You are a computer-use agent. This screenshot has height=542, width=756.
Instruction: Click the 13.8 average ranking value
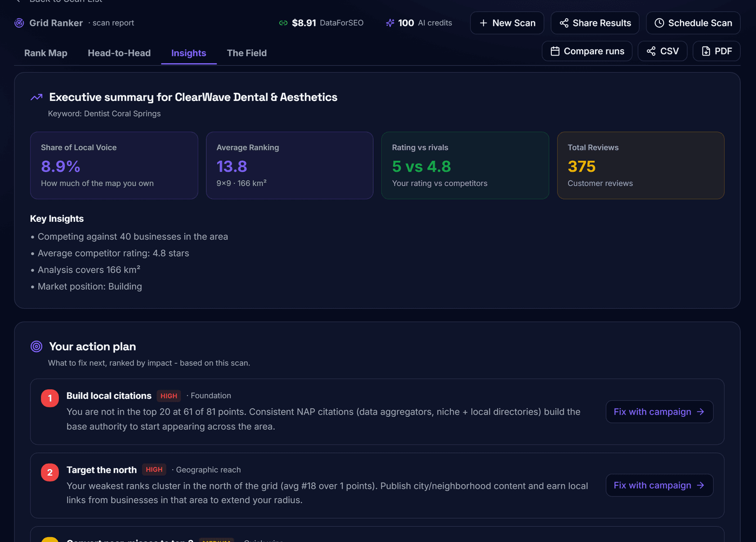pos(232,166)
